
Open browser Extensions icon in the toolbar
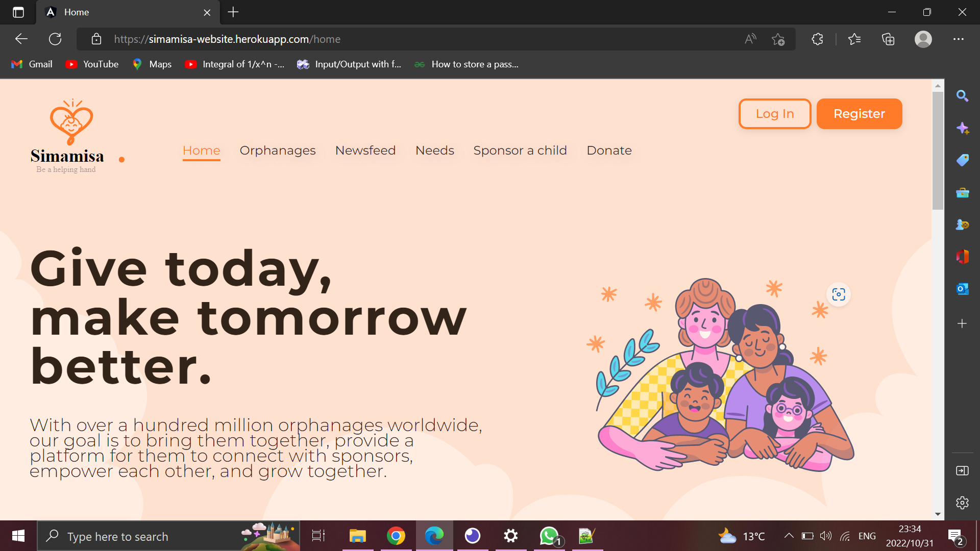point(817,39)
